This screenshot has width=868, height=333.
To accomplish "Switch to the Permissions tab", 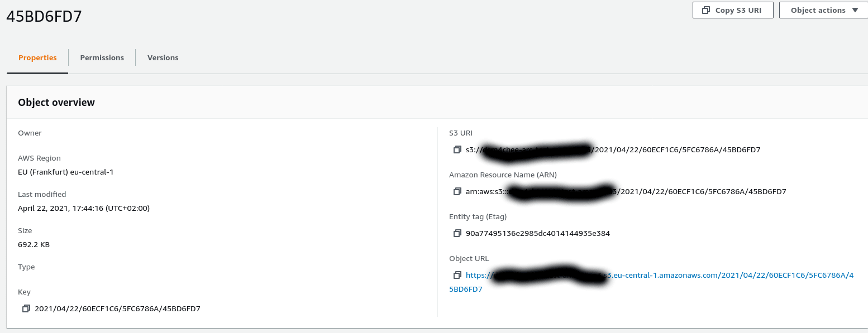I will pos(102,57).
